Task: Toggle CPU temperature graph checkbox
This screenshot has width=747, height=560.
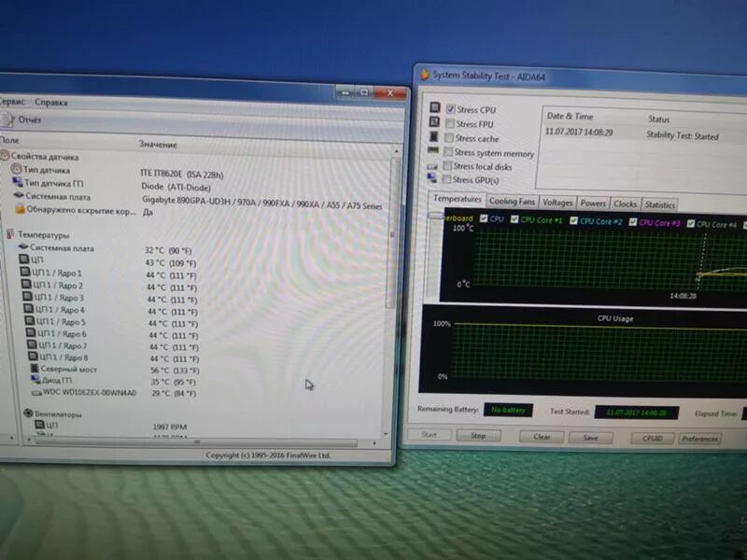Action: click(484, 218)
